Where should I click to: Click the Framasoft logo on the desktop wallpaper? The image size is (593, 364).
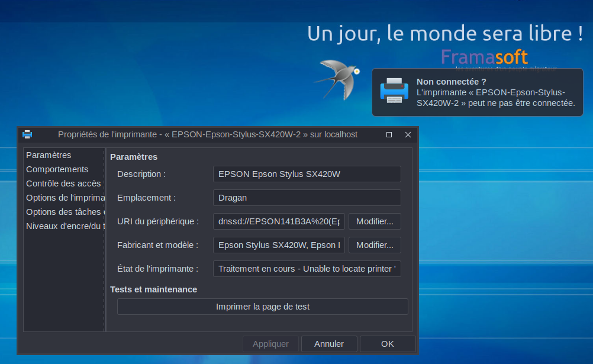[485, 57]
